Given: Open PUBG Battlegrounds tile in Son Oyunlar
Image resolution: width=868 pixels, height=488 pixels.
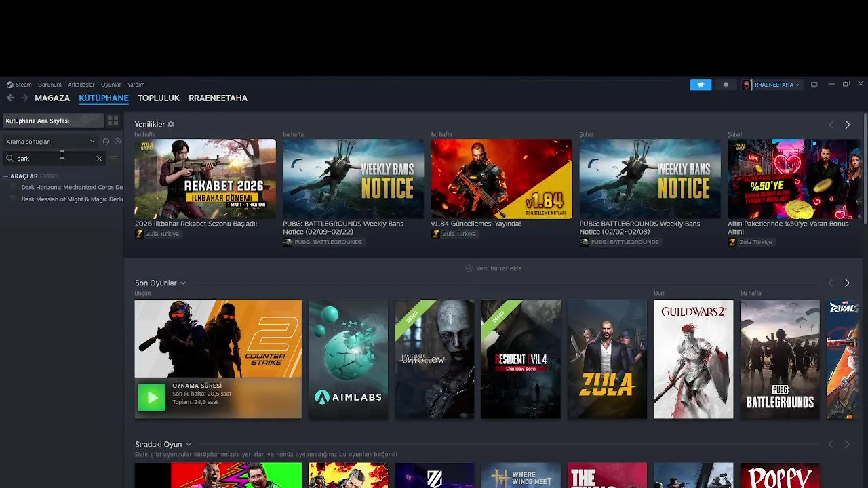Looking at the screenshot, I should 780,359.
